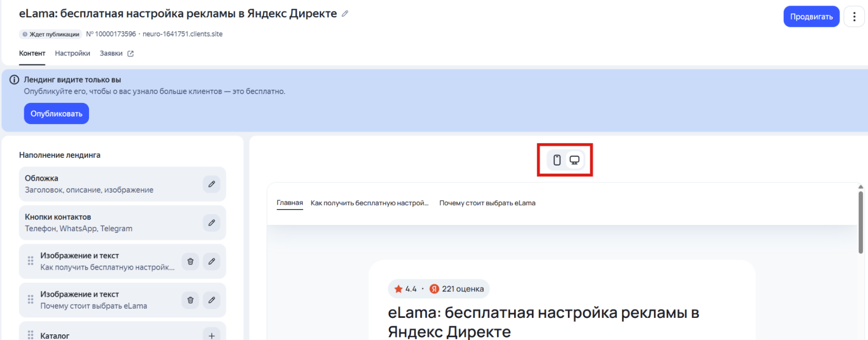Click the Продвигать button
Screen dimensions: 868x340
(811, 16)
